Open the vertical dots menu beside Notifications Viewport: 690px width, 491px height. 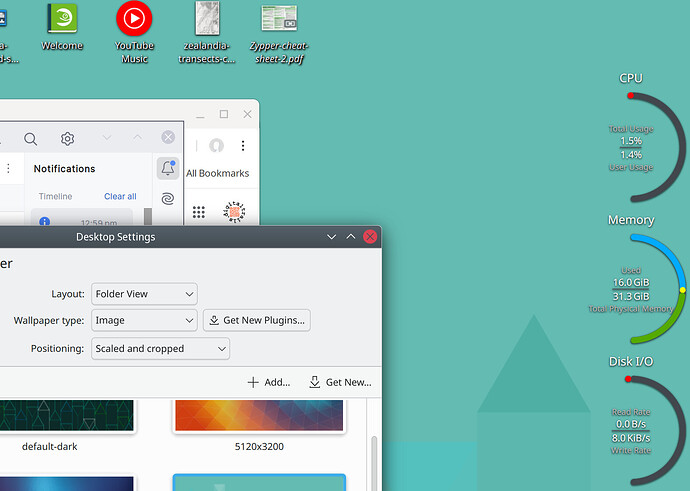click(8, 169)
